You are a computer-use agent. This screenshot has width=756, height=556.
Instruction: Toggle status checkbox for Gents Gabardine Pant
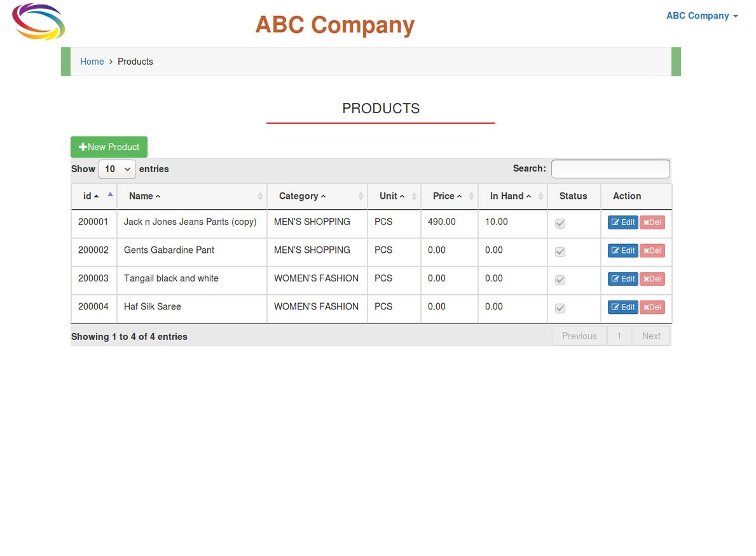(x=560, y=252)
